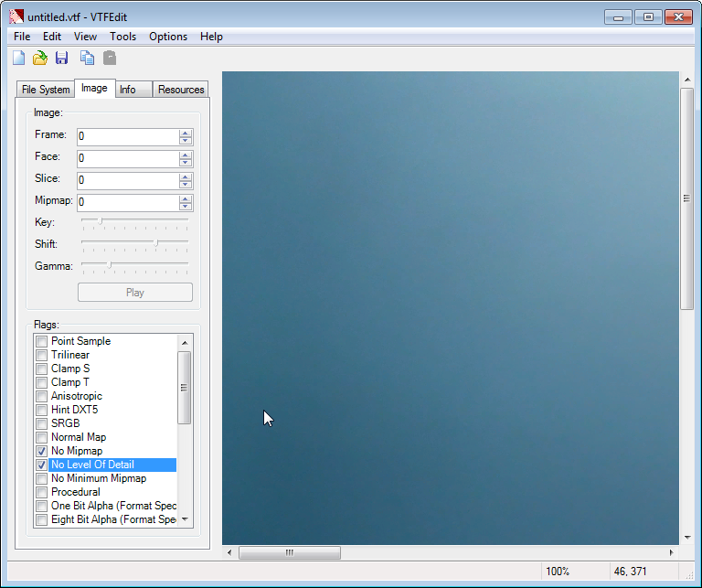Click the New file toolbar icon
The height and width of the screenshot is (588, 702).
[19, 59]
